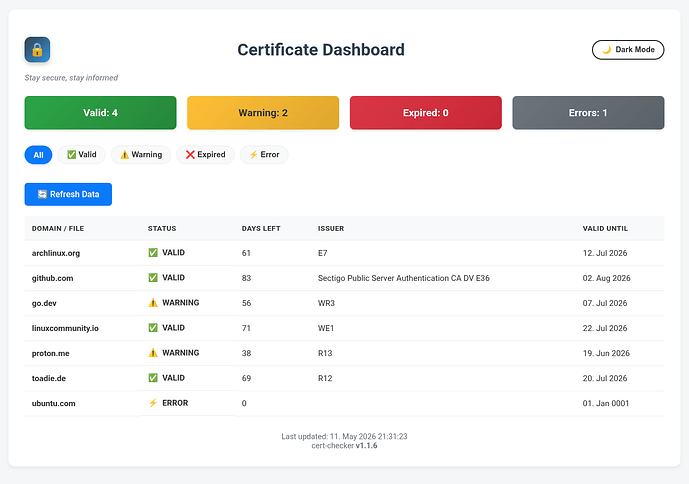Click the green checkmark in github.com row

pos(153,278)
